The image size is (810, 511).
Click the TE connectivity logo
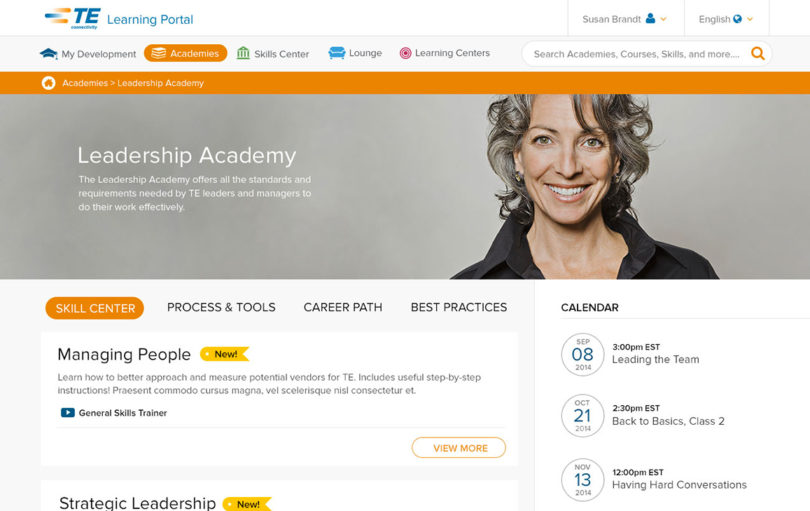click(x=72, y=19)
